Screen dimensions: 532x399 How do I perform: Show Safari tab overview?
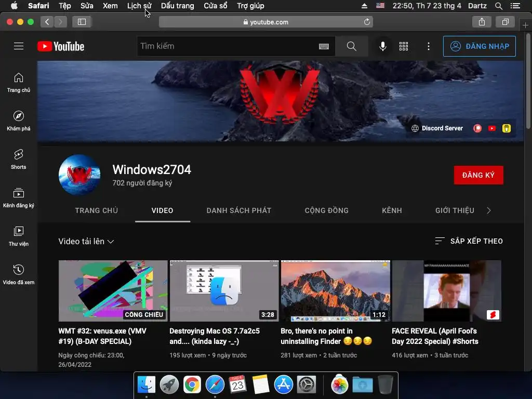505,22
